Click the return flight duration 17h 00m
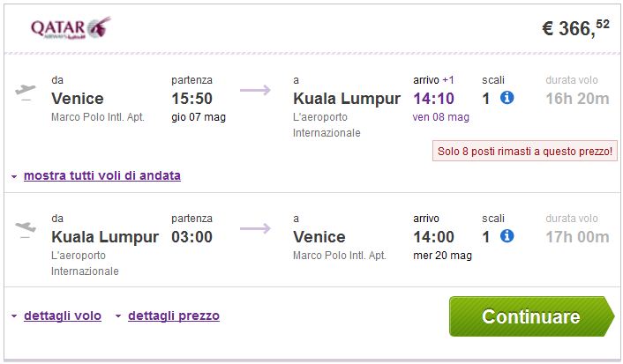Screen dimensions: 623x364 point(577,237)
